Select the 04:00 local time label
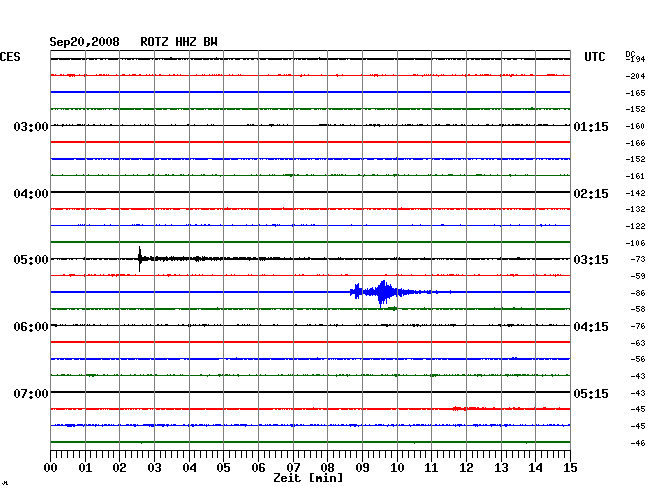Viewport: 650px width, 494px height. 31,194
